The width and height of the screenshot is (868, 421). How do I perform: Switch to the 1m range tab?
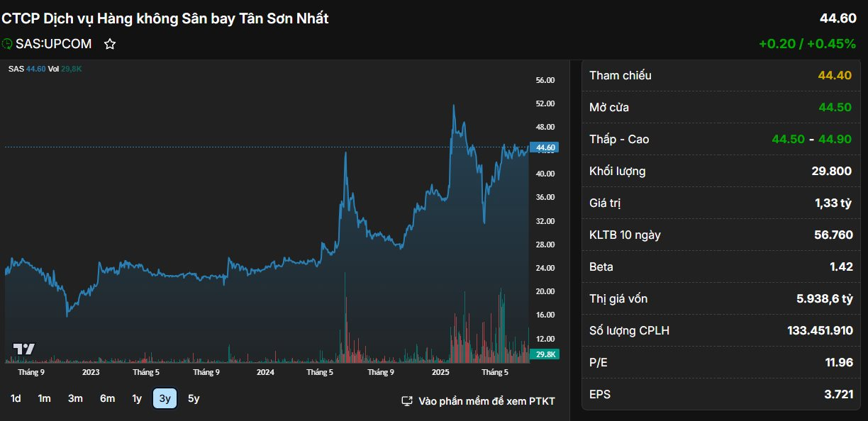tap(45, 399)
